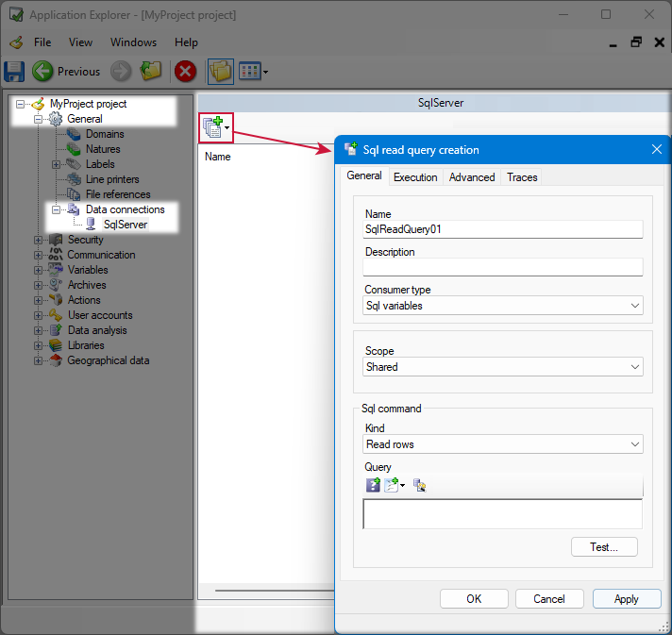The image size is (672, 635).
Task: Click the Description input field
Action: pyautogui.click(x=503, y=267)
